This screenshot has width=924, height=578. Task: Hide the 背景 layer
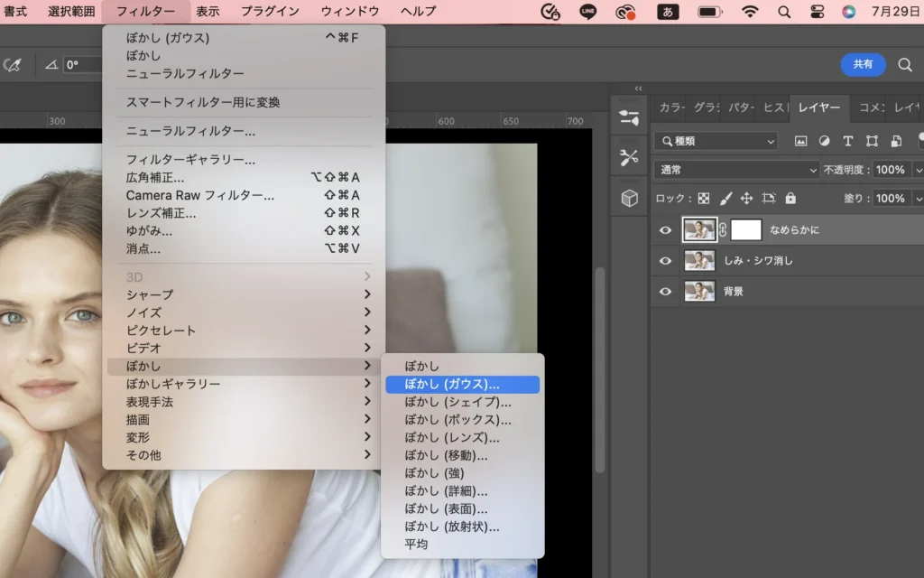[666, 292]
